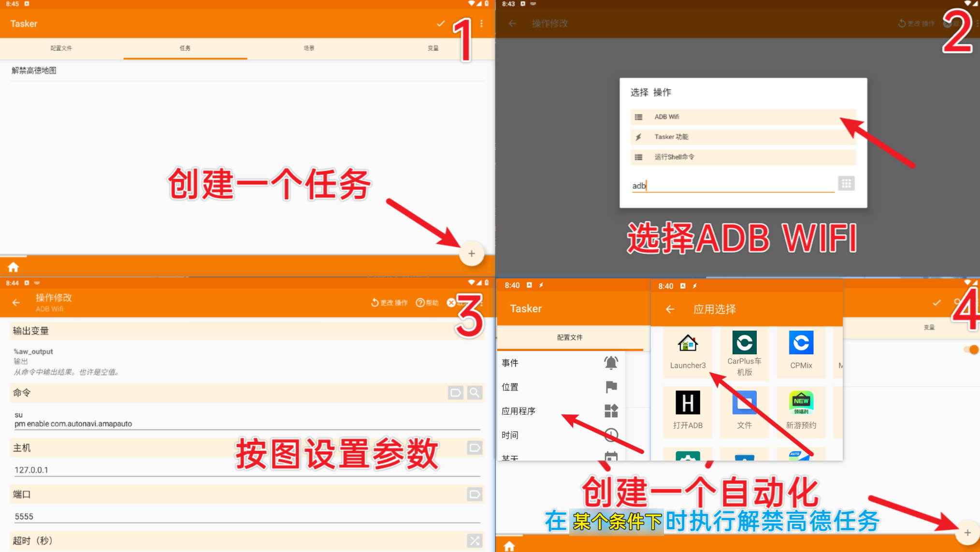Switch to the 任务 tab in panel 1
The image size is (980, 552).
[x=185, y=48]
